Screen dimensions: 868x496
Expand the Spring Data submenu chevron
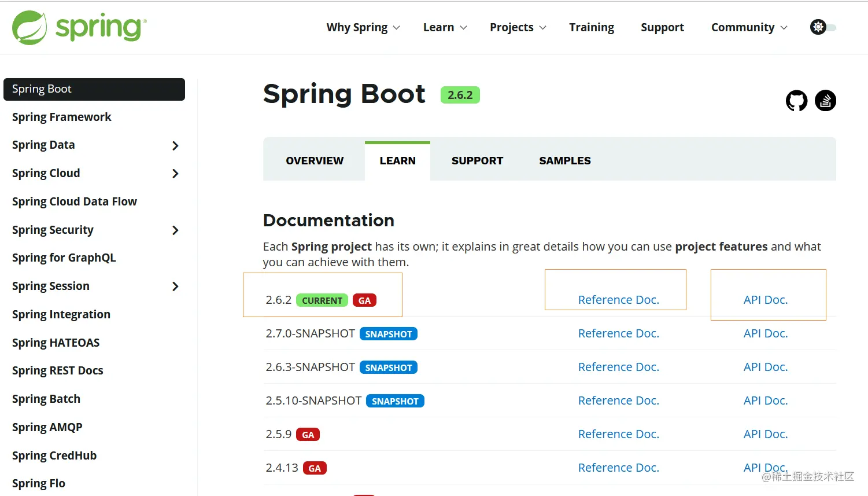(175, 145)
